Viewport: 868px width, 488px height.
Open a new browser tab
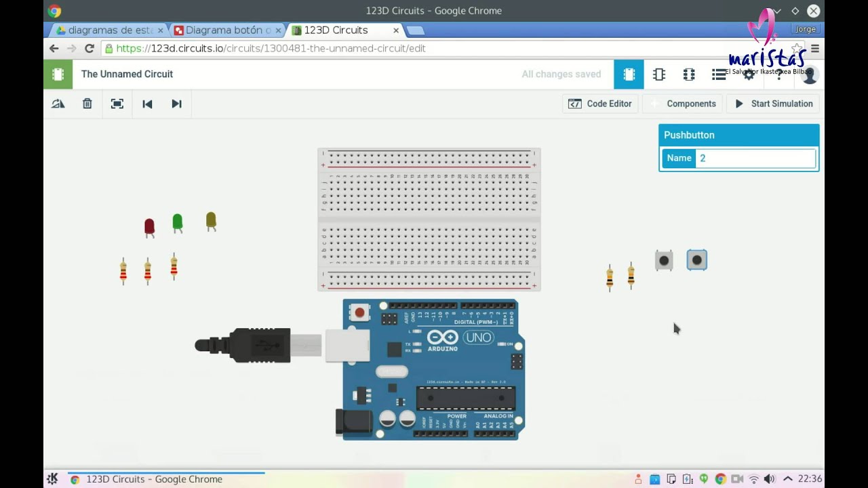pyautogui.click(x=415, y=30)
